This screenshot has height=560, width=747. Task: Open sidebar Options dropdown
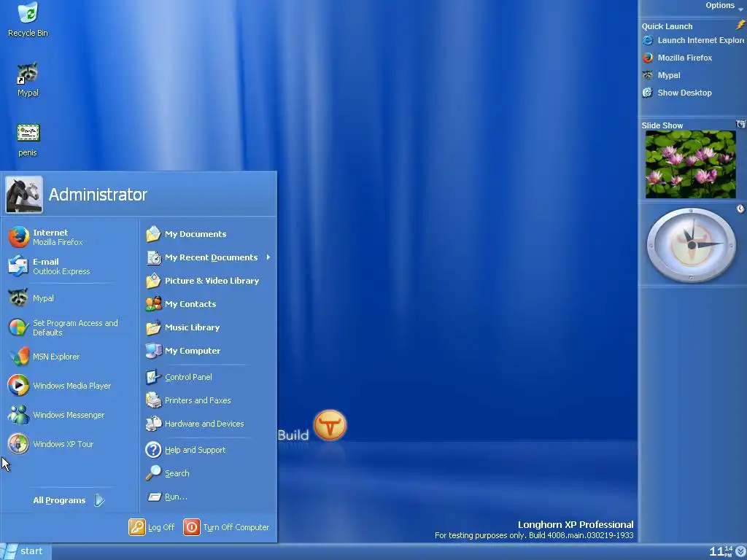point(724,6)
